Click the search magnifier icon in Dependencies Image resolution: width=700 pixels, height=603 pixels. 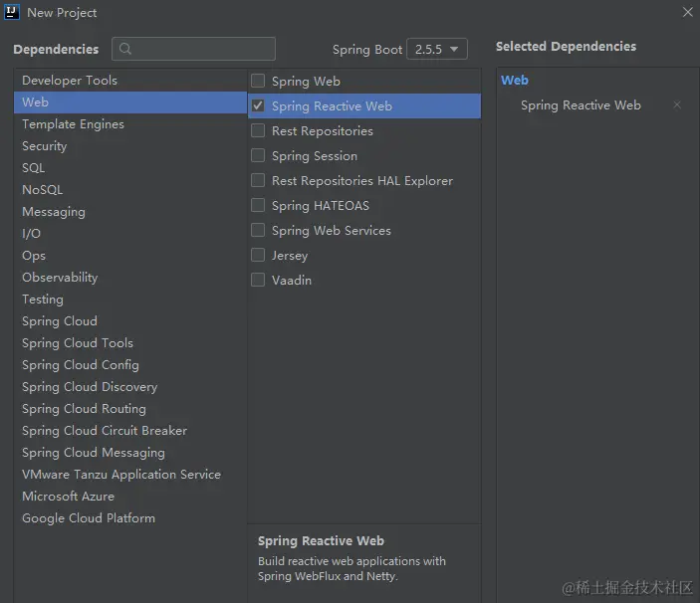tap(125, 49)
